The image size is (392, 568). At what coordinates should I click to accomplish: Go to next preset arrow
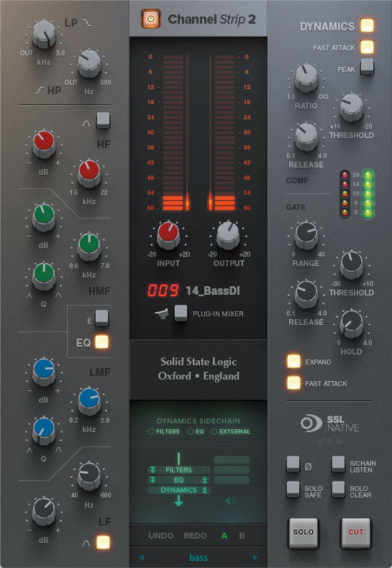pyautogui.click(x=255, y=557)
